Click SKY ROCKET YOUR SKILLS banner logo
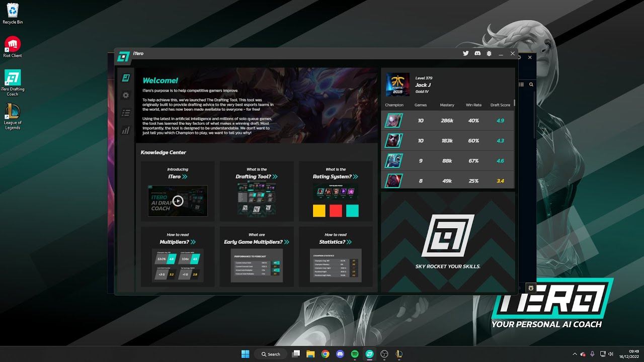 click(448, 236)
